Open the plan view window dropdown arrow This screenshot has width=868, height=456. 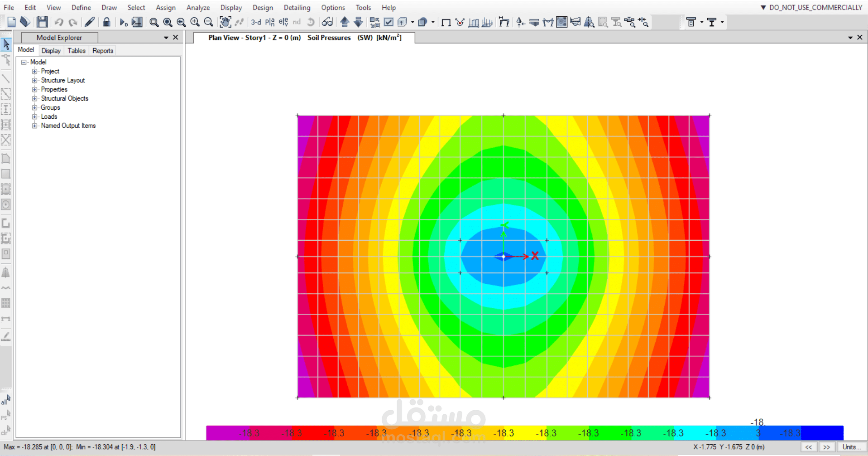(850, 38)
